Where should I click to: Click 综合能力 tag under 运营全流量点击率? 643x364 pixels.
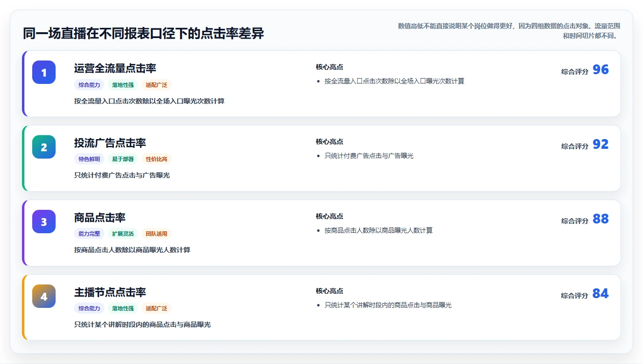89,85
